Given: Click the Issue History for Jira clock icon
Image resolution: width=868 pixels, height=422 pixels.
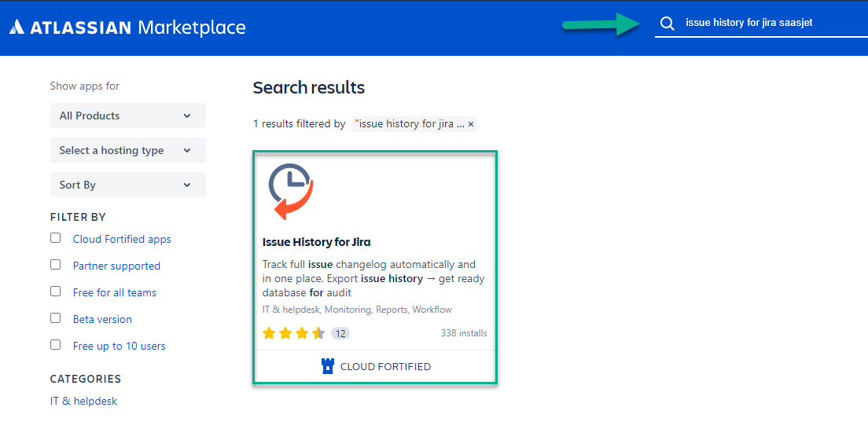Looking at the screenshot, I should [x=290, y=190].
